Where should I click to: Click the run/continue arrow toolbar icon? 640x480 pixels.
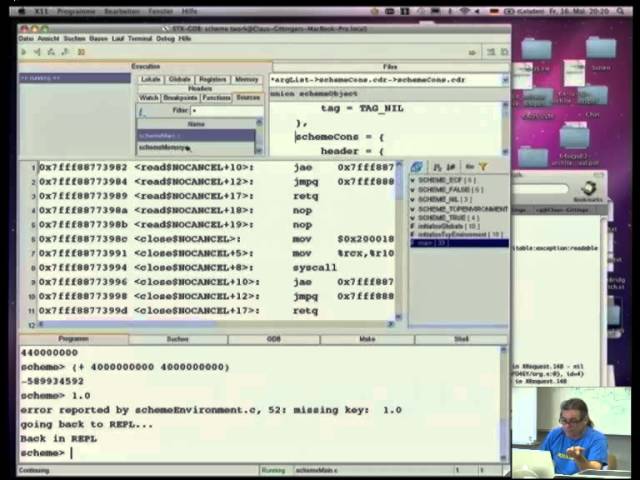point(24,52)
